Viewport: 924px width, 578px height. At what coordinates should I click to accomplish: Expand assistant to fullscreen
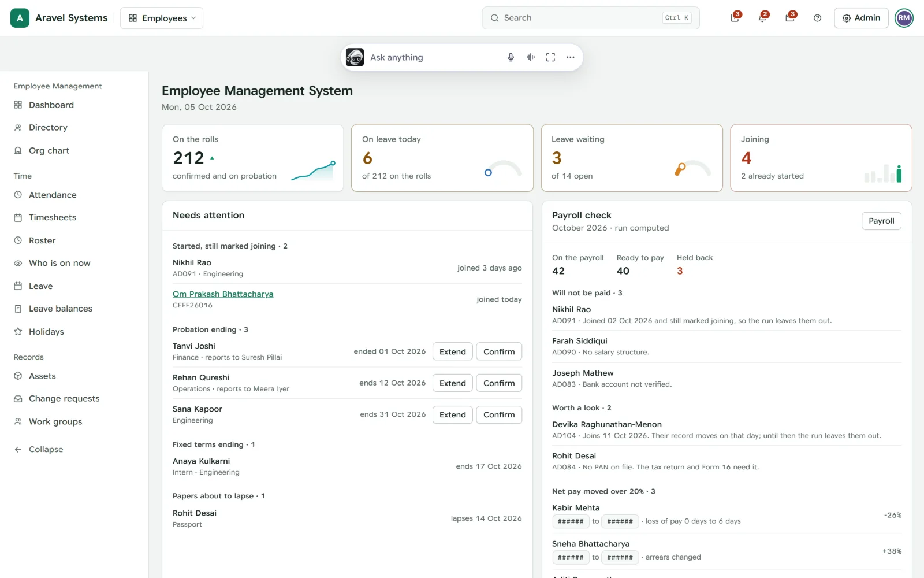(x=550, y=57)
